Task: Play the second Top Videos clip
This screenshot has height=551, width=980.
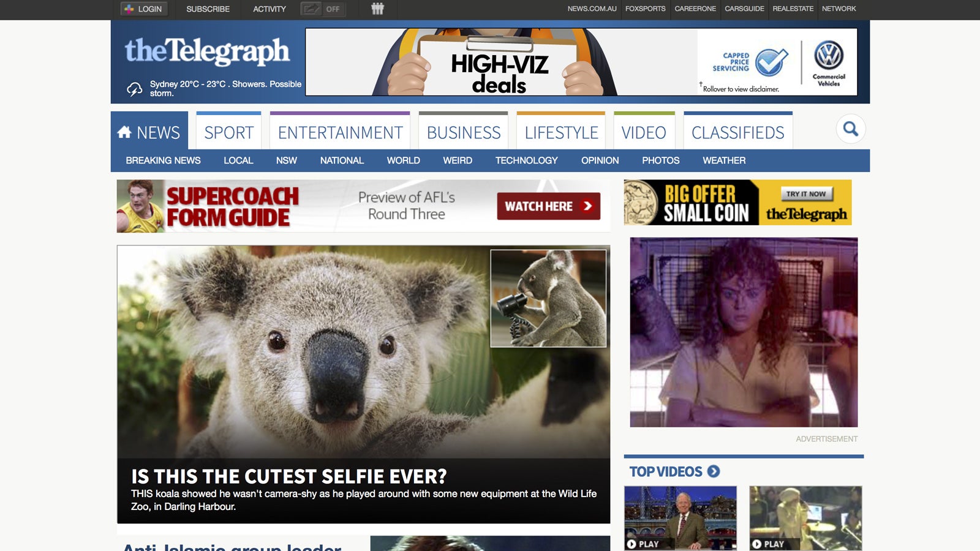Action: tap(804, 517)
